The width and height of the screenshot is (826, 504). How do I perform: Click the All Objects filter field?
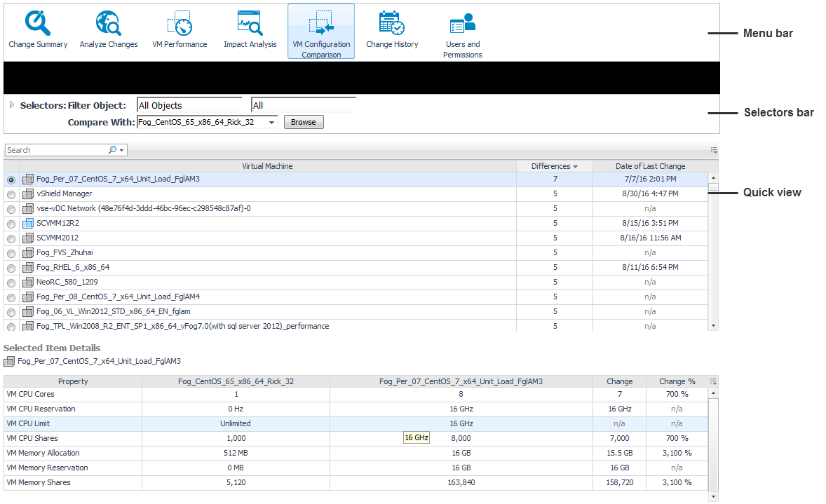click(189, 105)
